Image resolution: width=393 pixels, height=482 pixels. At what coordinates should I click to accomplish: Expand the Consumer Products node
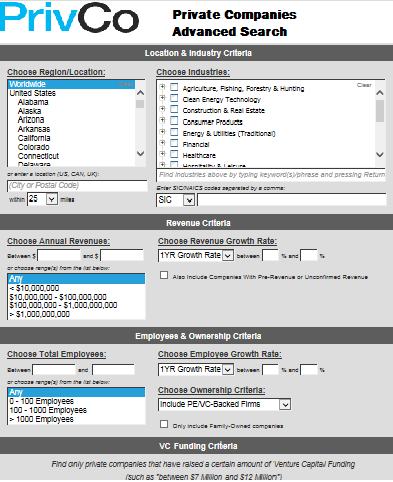point(162,120)
